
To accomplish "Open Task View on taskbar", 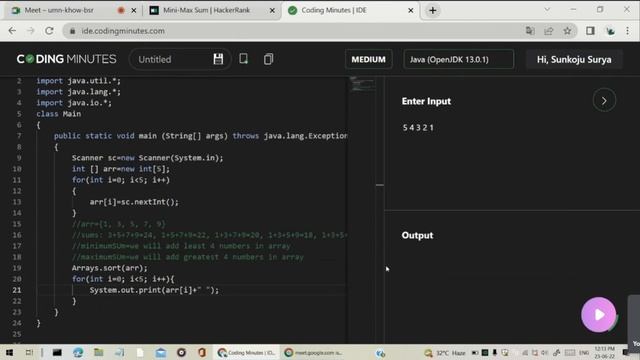I will click(x=29, y=352).
